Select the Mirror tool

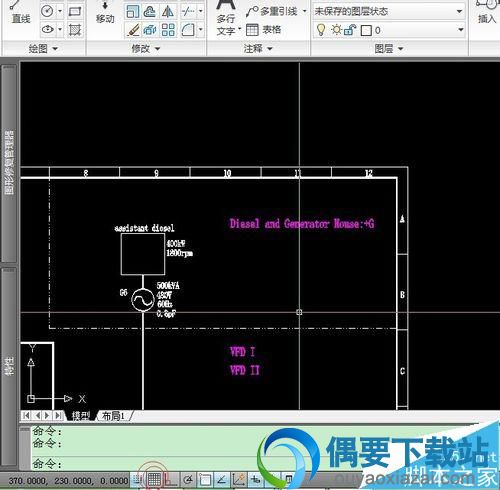pyautogui.click(x=168, y=12)
